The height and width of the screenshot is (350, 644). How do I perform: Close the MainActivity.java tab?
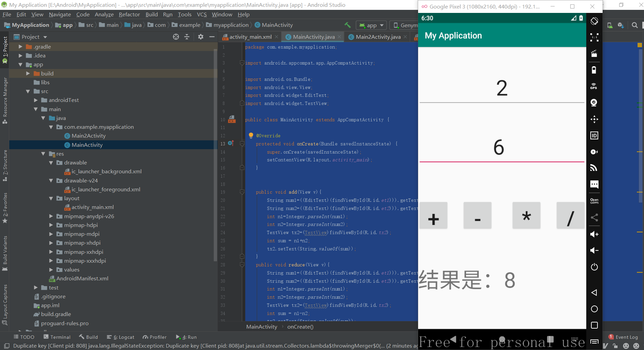pos(339,37)
